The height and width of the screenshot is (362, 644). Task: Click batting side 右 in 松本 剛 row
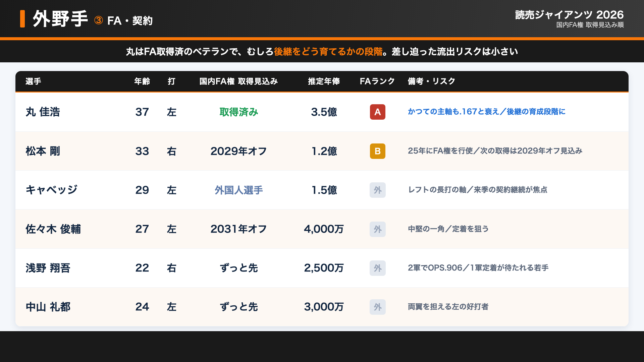[x=171, y=151]
